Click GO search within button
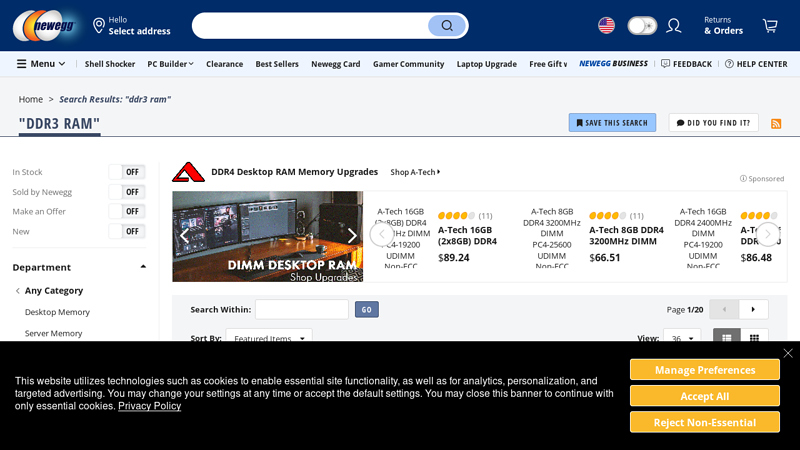The width and height of the screenshot is (800, 450). coord(366,309)
